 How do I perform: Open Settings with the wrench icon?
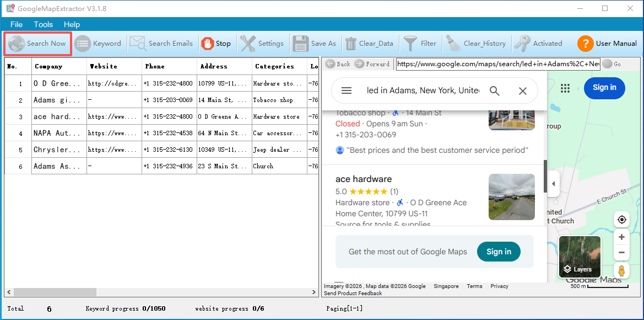coord(248,44)
